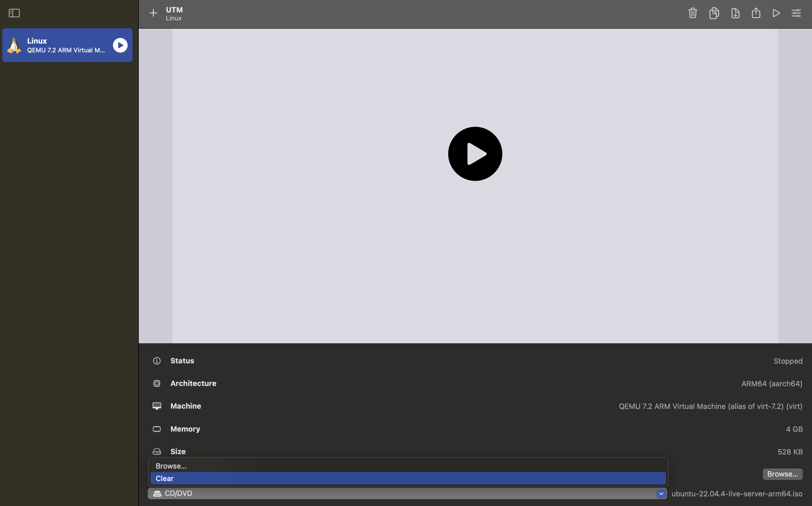The height and width of the screenshot is (506, 812).
Task: Clone the selected VM via copy icon
Action: point(714,13)
